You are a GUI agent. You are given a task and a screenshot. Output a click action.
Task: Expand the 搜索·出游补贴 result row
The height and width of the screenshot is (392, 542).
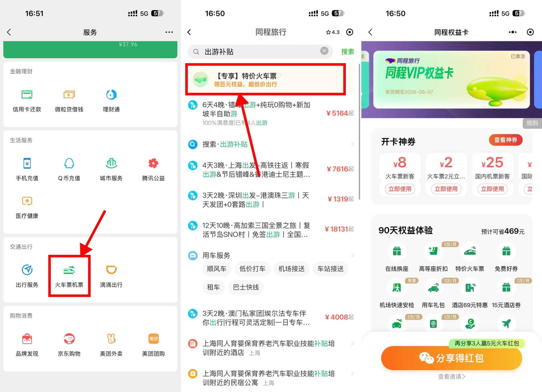353,144
